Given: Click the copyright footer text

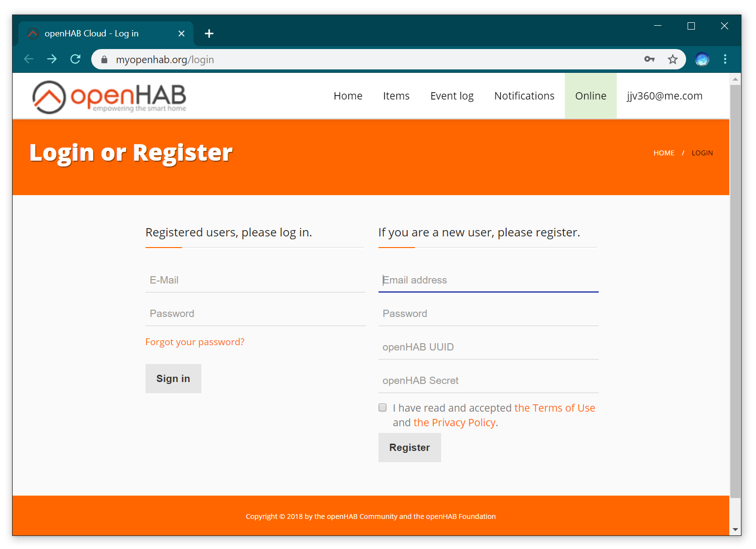Looking at the screenshot, I should tap(371, 516).
